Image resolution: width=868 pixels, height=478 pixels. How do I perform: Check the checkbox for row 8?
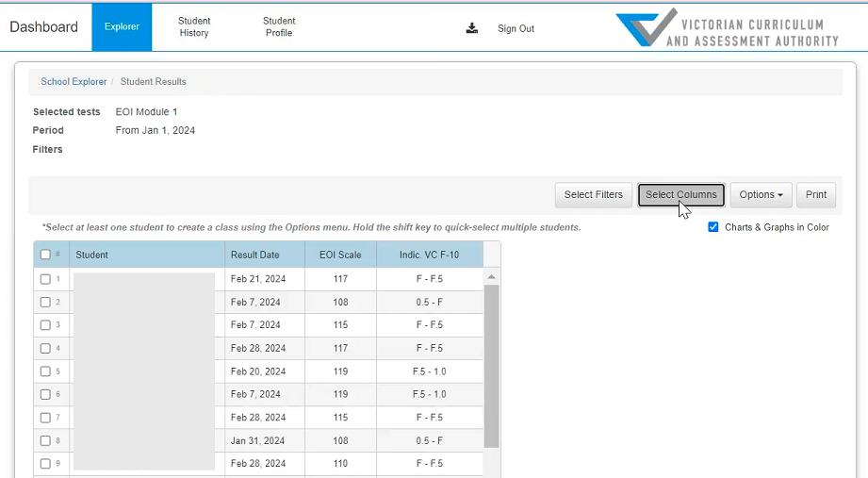coord(45,441)
